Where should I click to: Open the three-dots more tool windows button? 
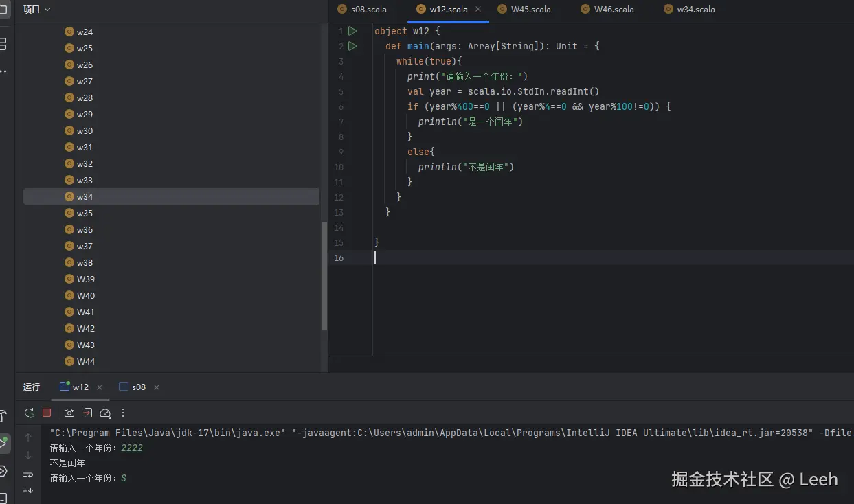pyautogui.click(x=3, y=71)
